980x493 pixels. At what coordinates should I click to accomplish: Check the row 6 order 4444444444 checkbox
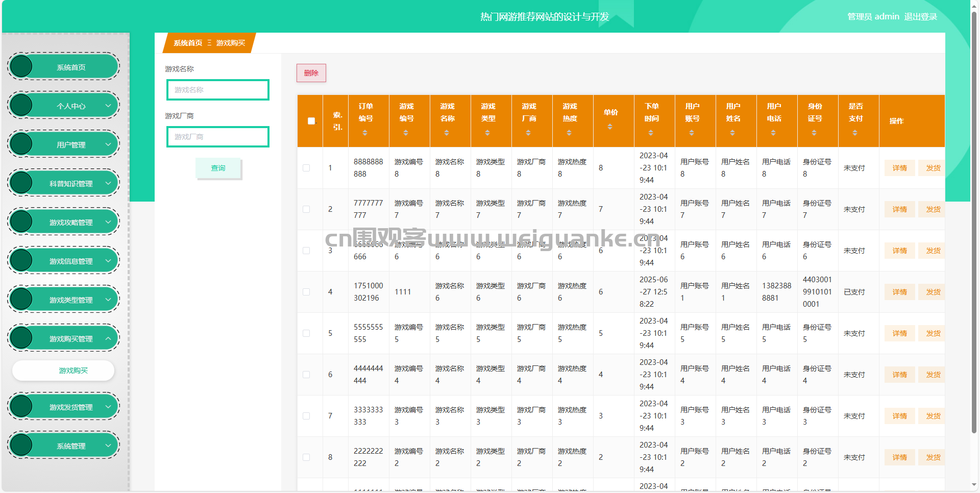(306, 375)
